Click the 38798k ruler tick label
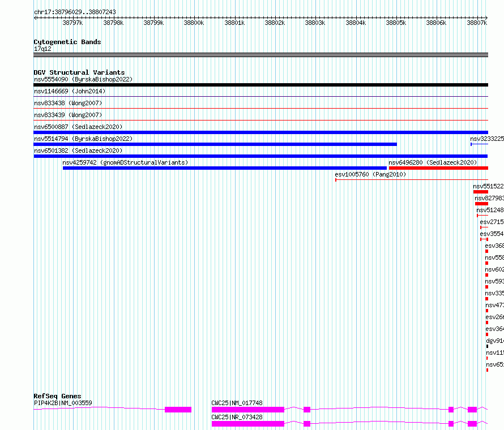The width and height of the screenshot is (504, 430). tap(113, 23)
